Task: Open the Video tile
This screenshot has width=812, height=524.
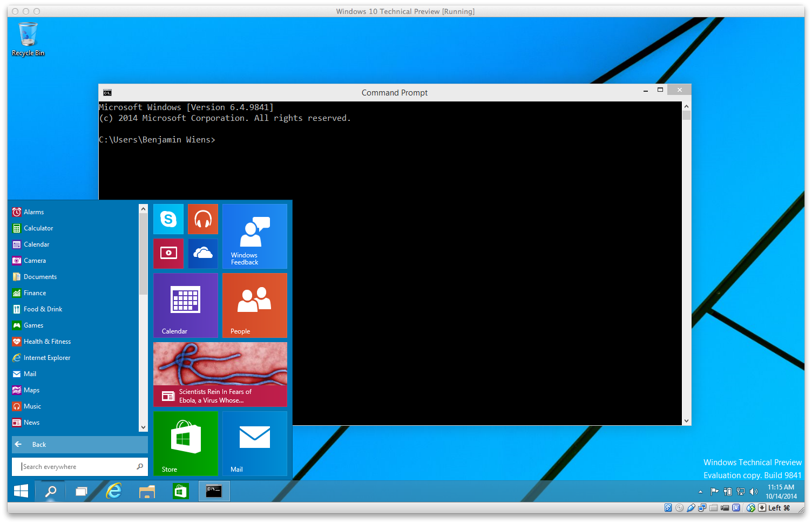Action: tap(168, 253)
